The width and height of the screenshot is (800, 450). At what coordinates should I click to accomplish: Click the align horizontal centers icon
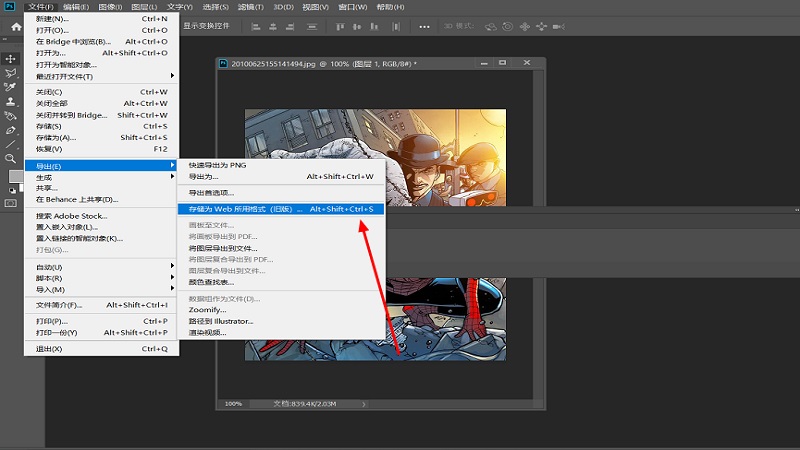[x=273, y=27]
